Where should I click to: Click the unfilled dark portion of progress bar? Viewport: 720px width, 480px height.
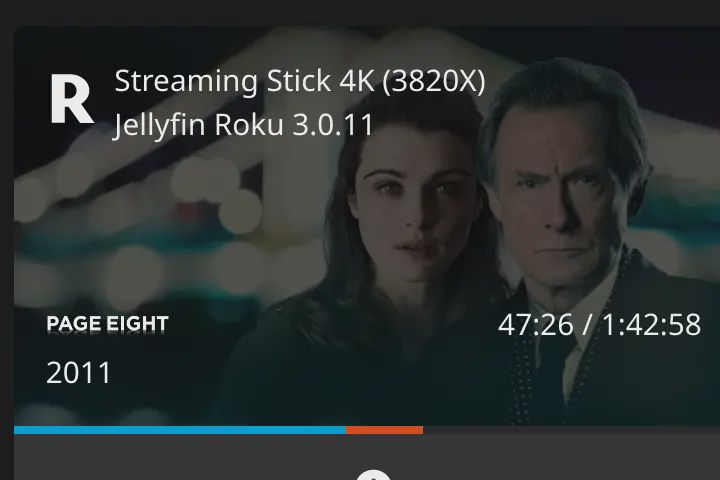572,430
